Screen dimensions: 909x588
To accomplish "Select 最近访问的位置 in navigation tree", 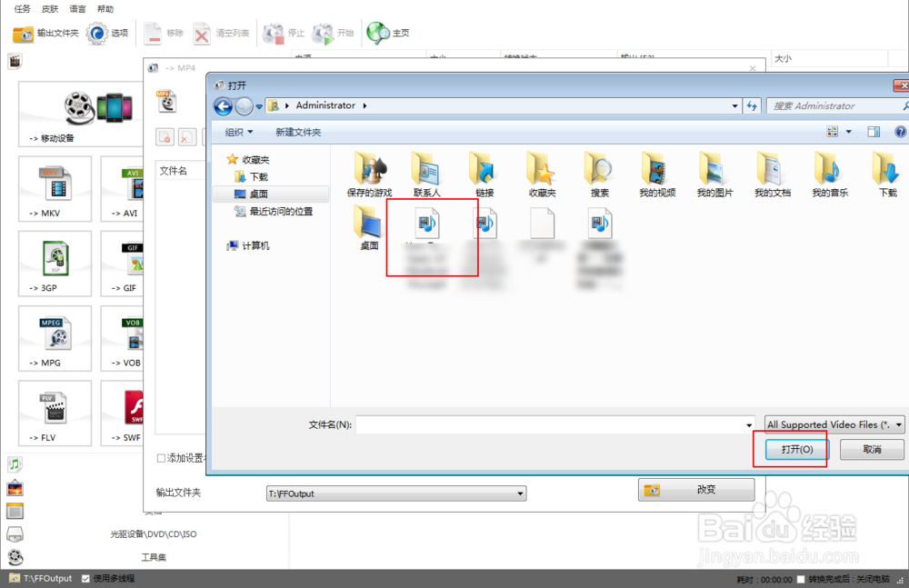I will pyautogui.click(x=273, y=212).
